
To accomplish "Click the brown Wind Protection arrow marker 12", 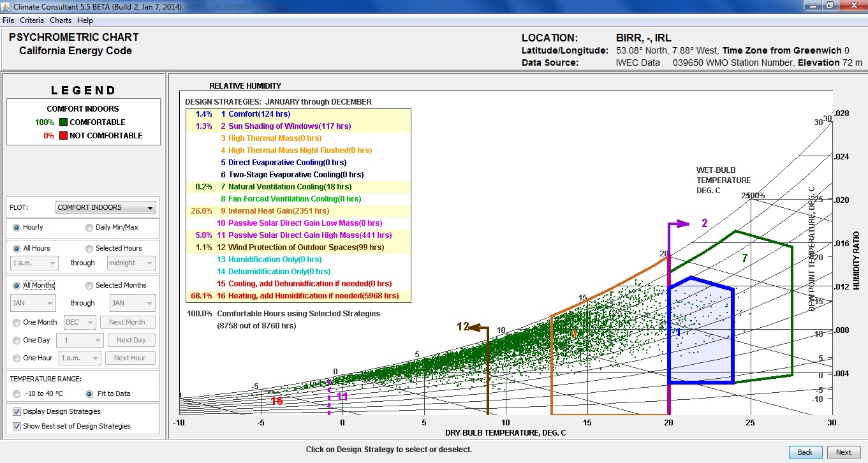I will tap(463, 327).
